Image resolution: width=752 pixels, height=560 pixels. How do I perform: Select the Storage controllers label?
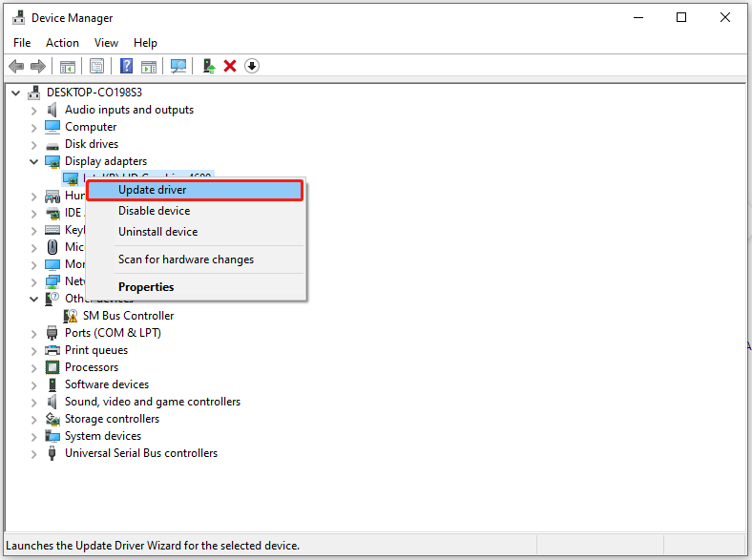click(113, 419)
